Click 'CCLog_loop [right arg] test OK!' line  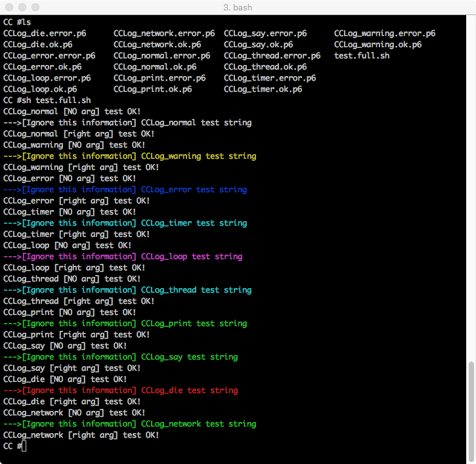coord(74,268)
